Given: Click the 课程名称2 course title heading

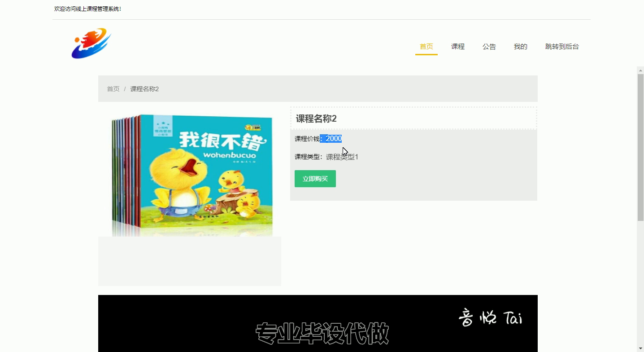Looking at the screenshot, I should click(316, 119).
